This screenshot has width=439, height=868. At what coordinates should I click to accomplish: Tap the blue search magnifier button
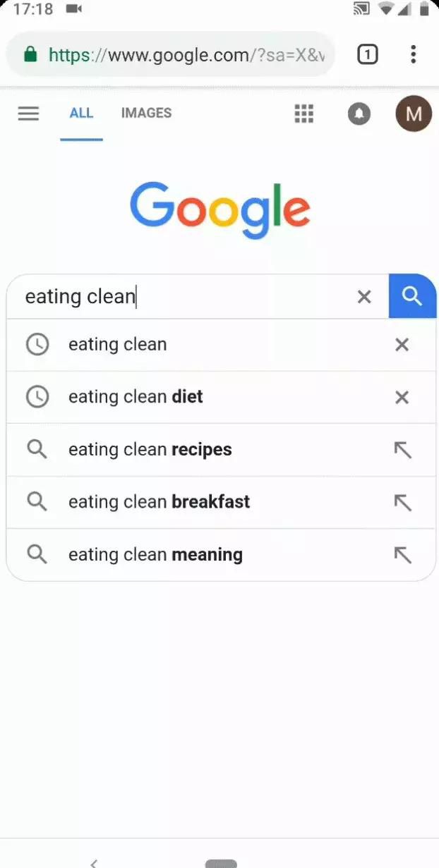pos(412,296)
